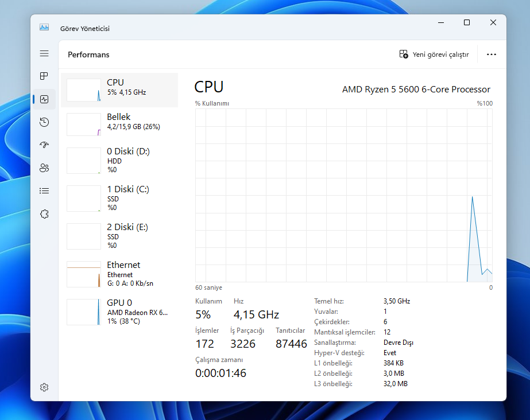The image size is (530, 420).
Task: Select Bellek in the resource list
Action: coord(119,125)
